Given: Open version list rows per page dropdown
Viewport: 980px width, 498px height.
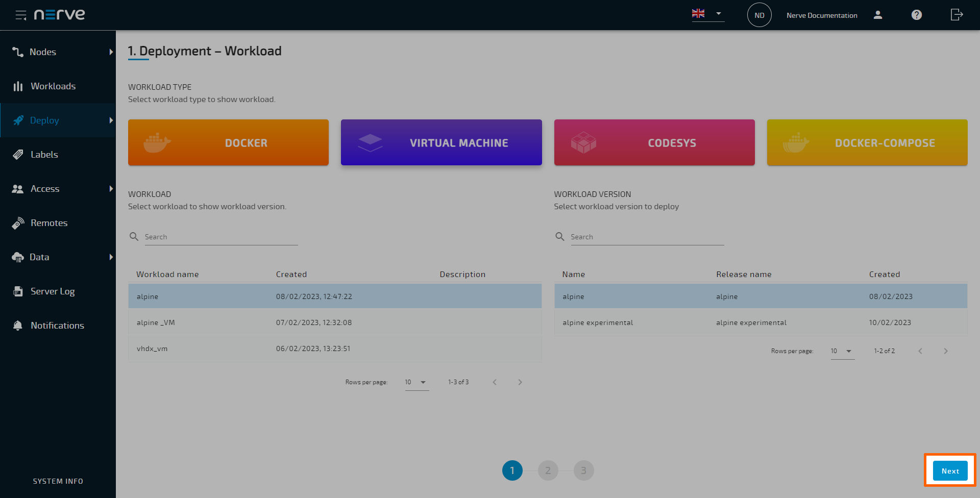Looking at the screenshot, I should (x=842, y=351).
